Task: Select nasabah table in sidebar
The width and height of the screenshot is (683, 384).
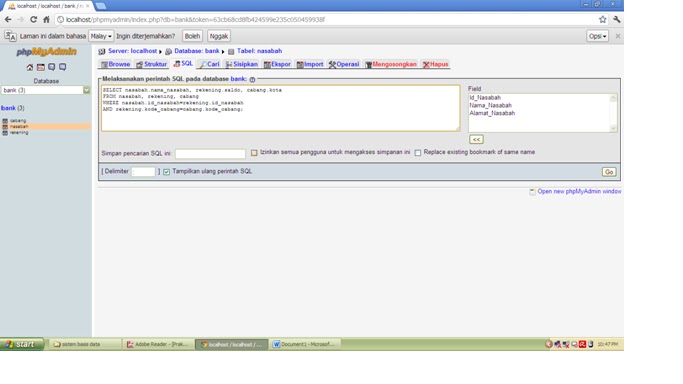Action: pyautogui.click(x=19, y=127)
